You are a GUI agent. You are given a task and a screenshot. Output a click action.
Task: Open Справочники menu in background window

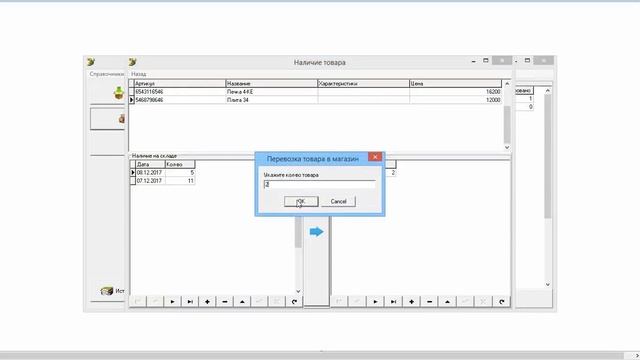point(107,74)
